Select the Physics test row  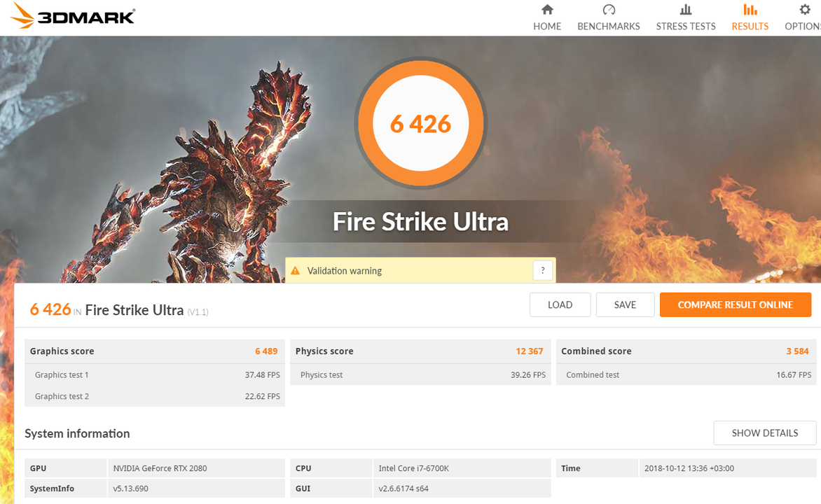[420, 374]
